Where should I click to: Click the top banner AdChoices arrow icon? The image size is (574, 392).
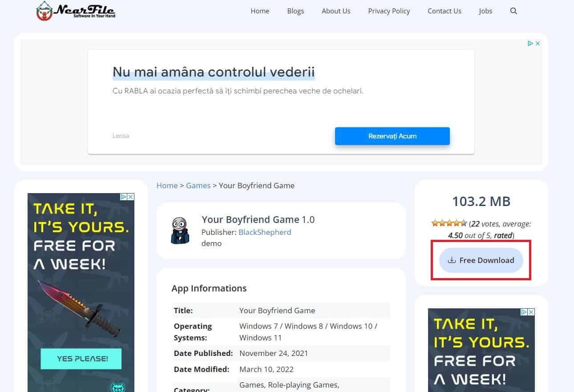[x=530, y=43]
